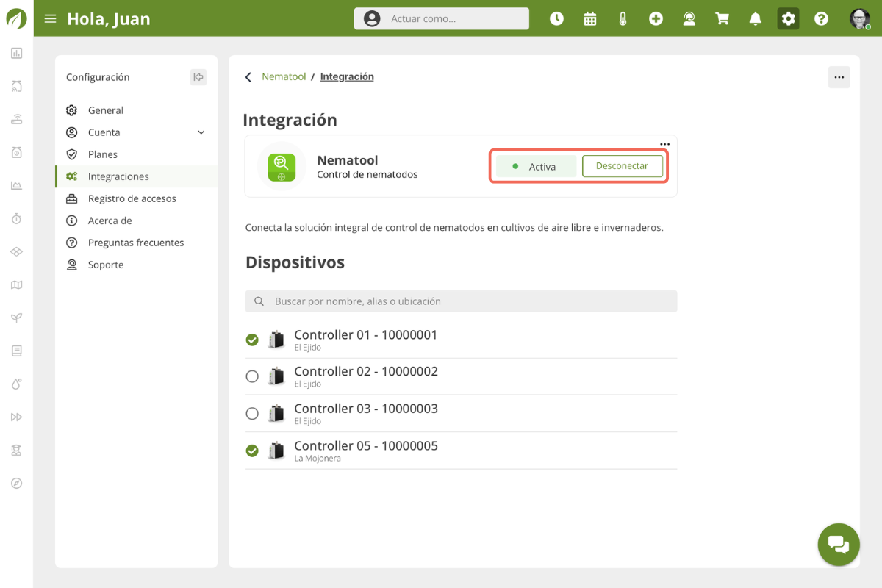Collapse the Configuración side panel
Screen dimensions: 882x588
pyautogui.click(x=198, y=77)
